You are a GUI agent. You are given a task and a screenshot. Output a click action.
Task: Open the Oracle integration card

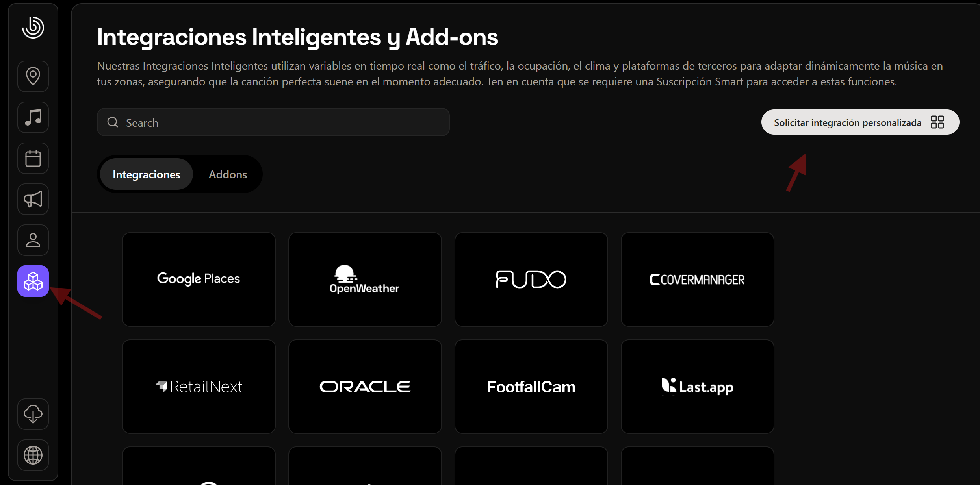point(365,387)
